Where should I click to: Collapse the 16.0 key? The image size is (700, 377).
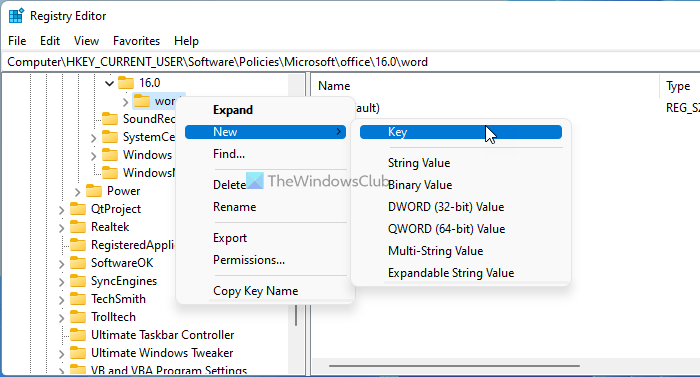tap(109, 83)
